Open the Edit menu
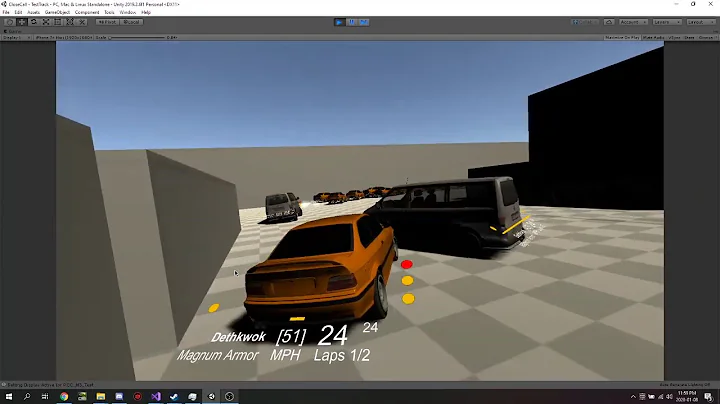The width and height of the screenshot is (720, 404). (18, 12)
